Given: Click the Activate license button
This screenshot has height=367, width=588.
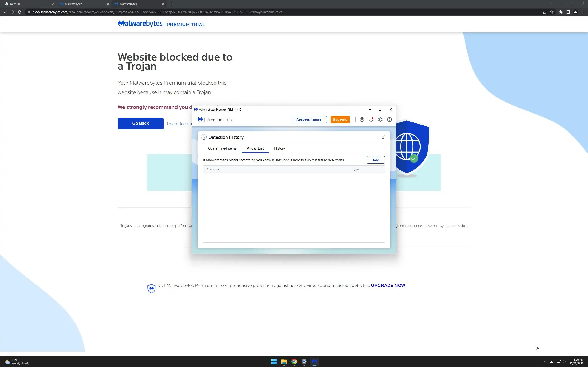Looking at the screenshot, I should point(308,120).
